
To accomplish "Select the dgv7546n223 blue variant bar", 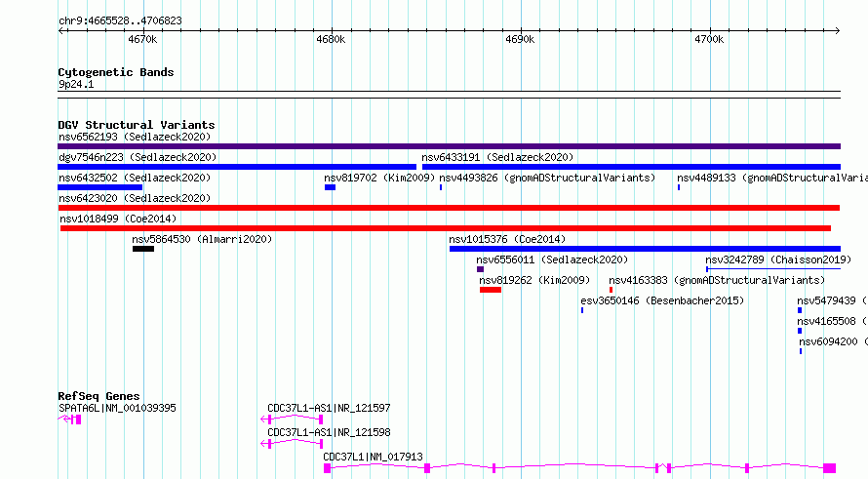I will click(237, 167).
